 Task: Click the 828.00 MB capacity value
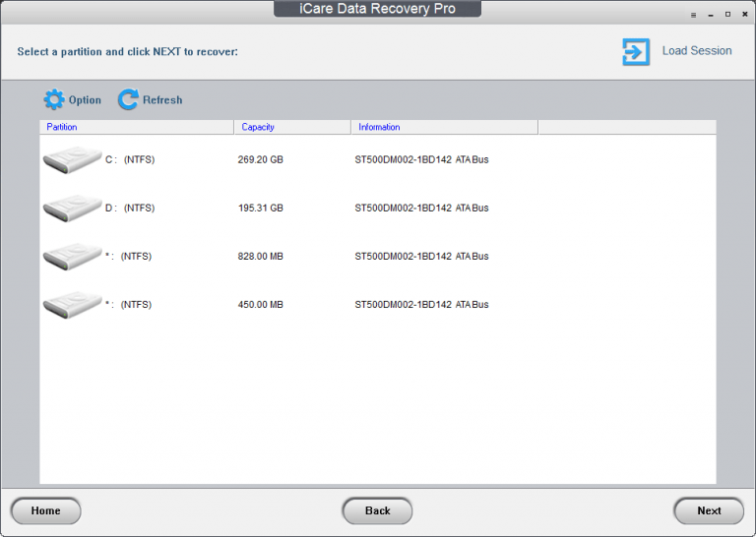coord(260,257)
